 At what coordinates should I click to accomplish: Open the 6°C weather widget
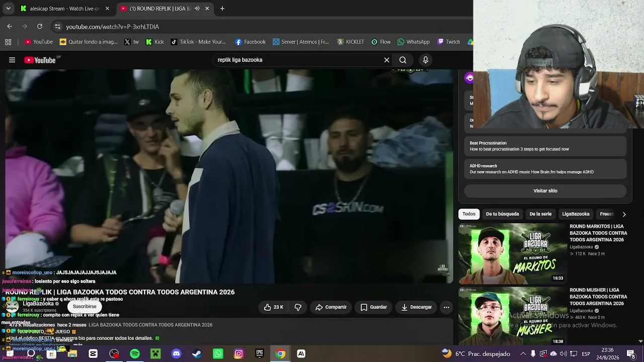tap(476, 354)
